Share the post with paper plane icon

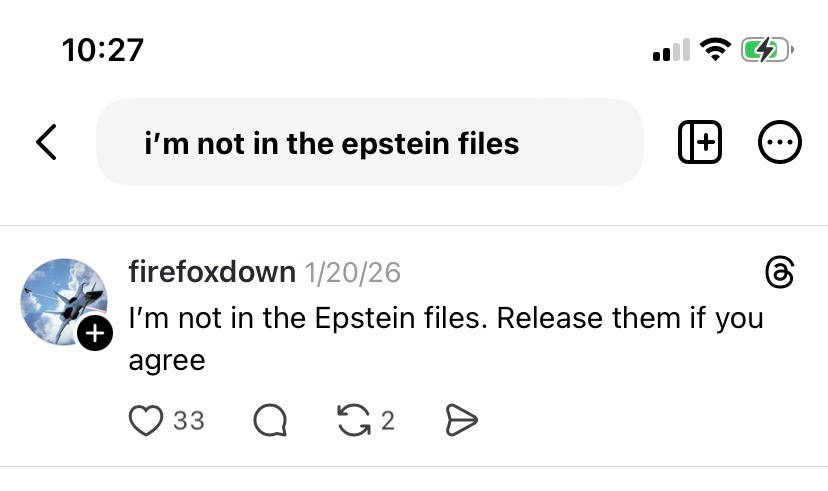[460, 421]
